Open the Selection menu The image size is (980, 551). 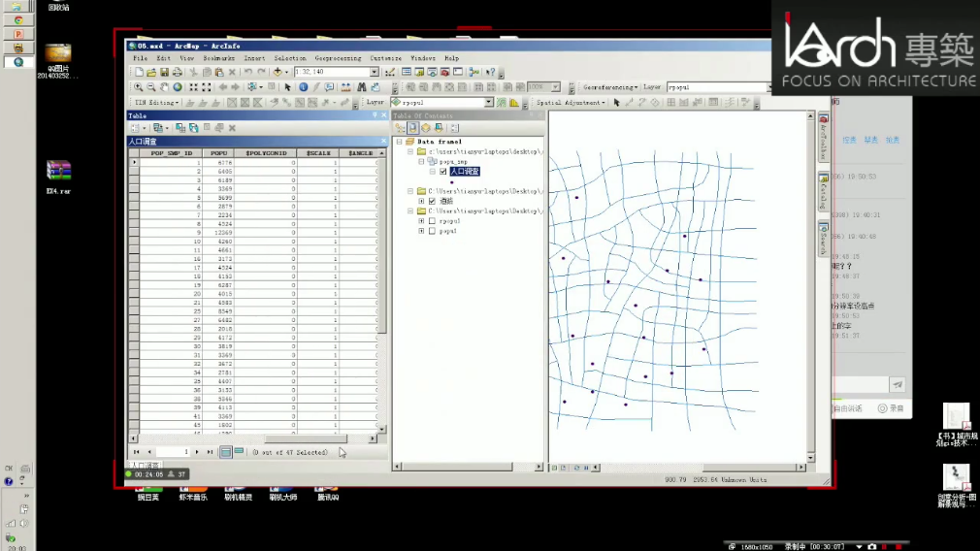coord(290,58)
